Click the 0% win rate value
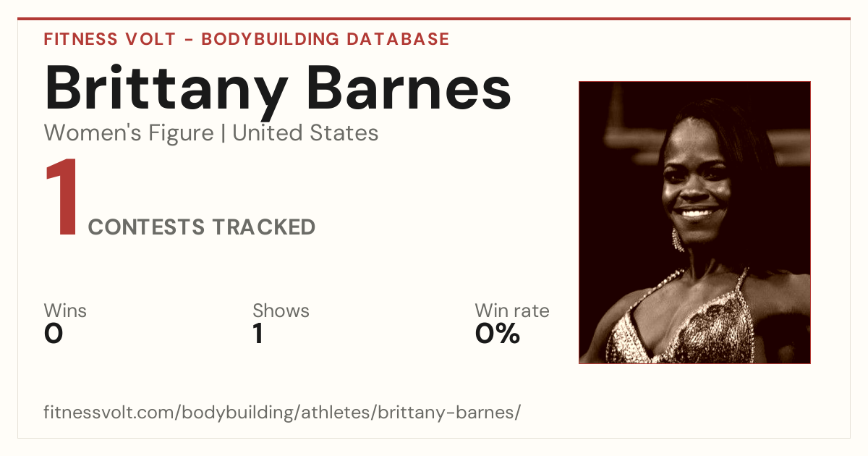The height and width of the screenshot is (456, 868). (x=498, y=334)
